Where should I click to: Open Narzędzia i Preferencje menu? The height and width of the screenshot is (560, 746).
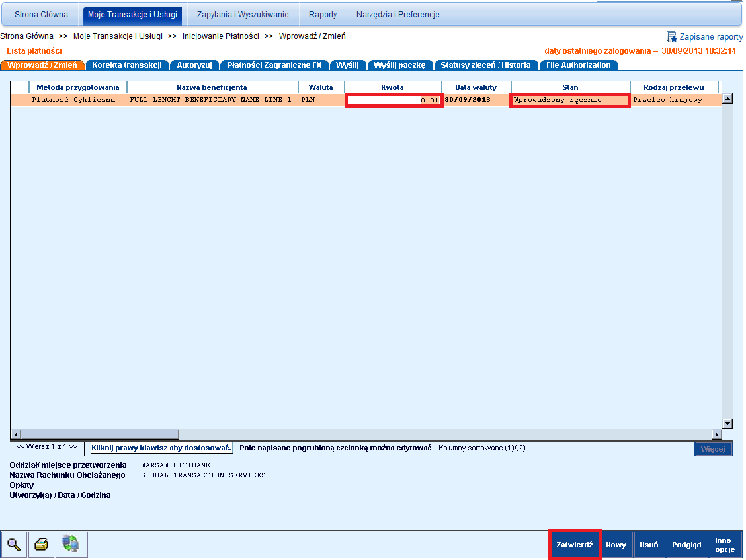(397, 15)
